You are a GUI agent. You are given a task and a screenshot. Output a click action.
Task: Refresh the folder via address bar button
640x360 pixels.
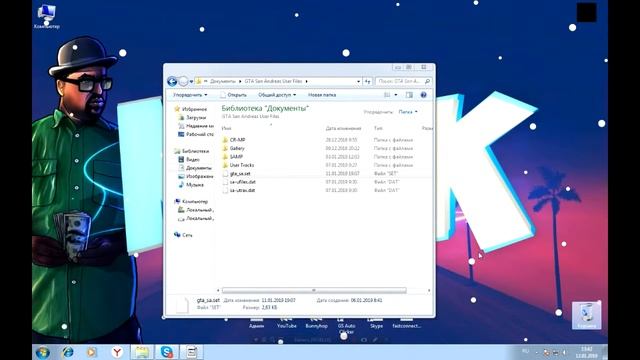point(368,81)
